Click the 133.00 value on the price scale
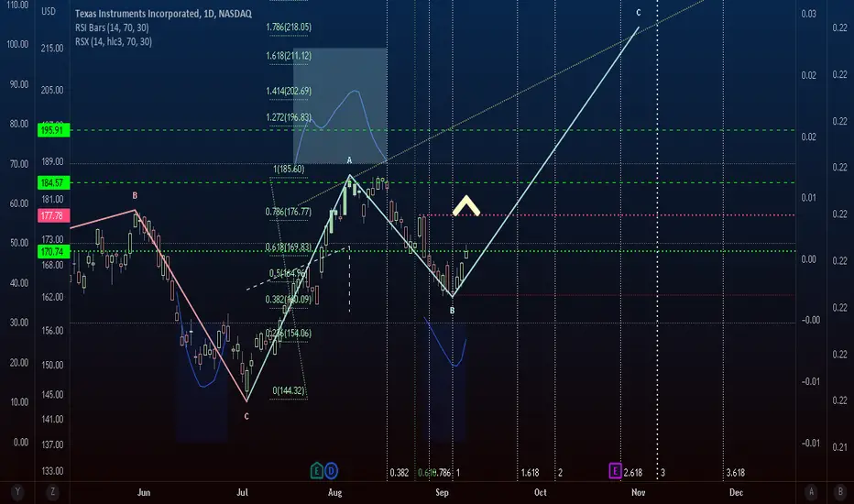 point(52,471)
